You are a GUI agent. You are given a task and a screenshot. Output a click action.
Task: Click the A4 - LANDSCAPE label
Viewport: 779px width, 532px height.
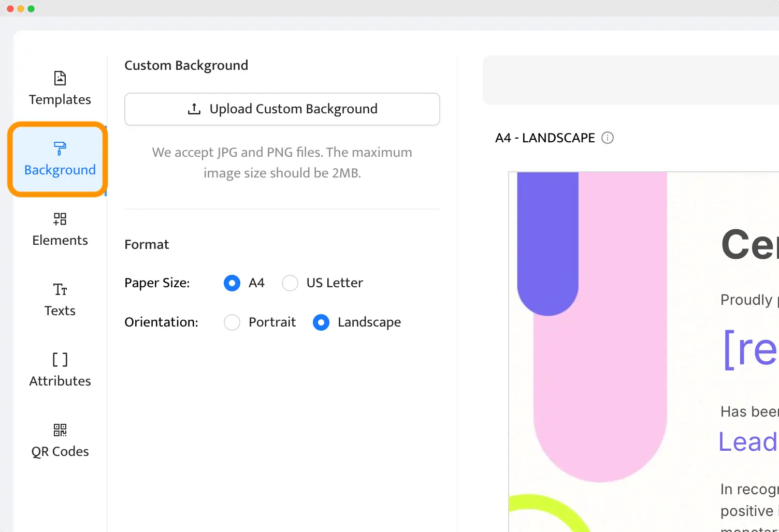click(x=545, y=138)
